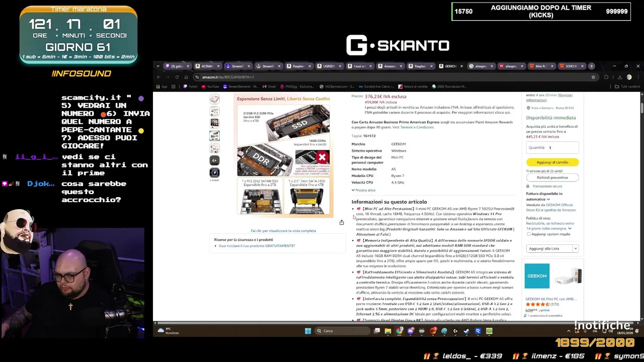Select the fourth product thumbnail

[x=215, y=136]
